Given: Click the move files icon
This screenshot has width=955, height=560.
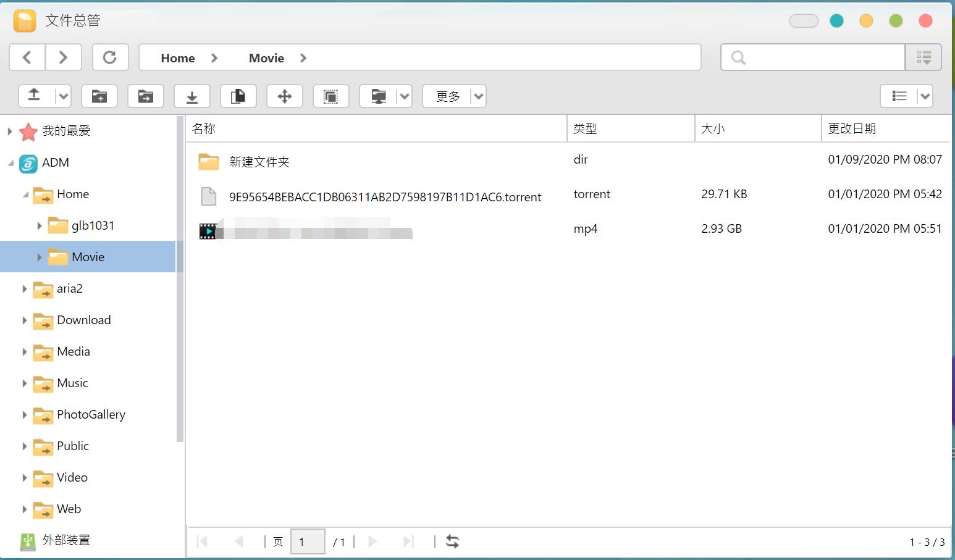Looking at the screenshot, I should click(x=285, y=96).
